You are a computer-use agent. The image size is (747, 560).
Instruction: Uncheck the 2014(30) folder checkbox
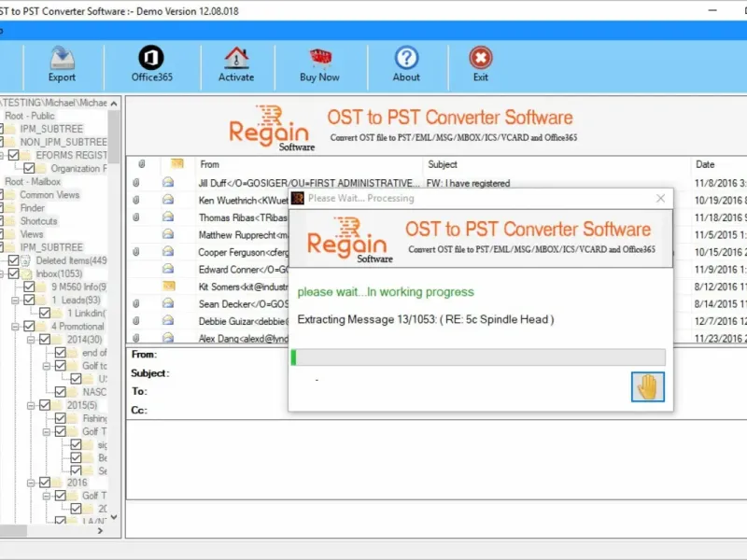[x=45, y=340]
